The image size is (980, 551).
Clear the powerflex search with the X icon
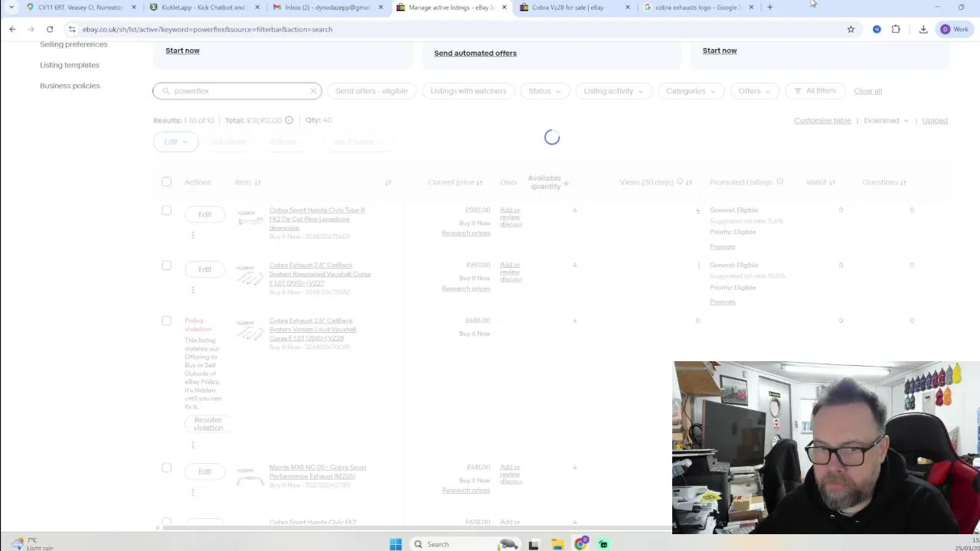click(x=313, y=91)
